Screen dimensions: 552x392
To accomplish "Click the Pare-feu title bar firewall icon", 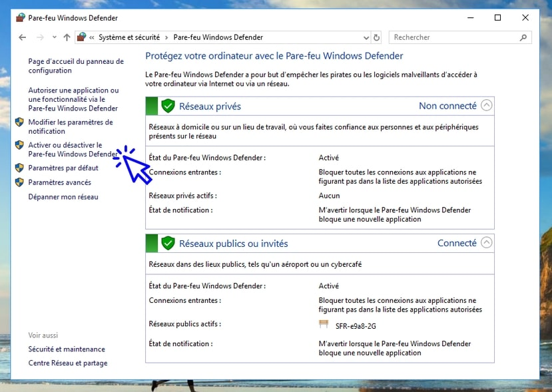I will (x=21, y=17).
